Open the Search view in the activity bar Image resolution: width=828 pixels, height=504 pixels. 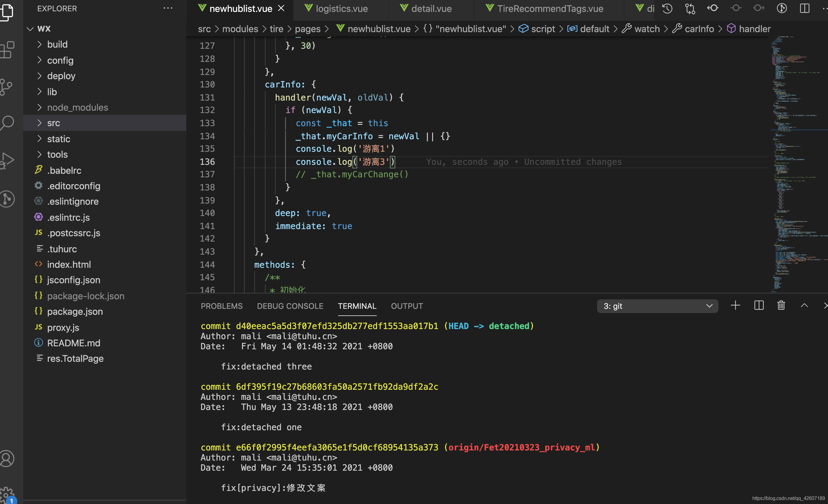[x=7, y=123]
